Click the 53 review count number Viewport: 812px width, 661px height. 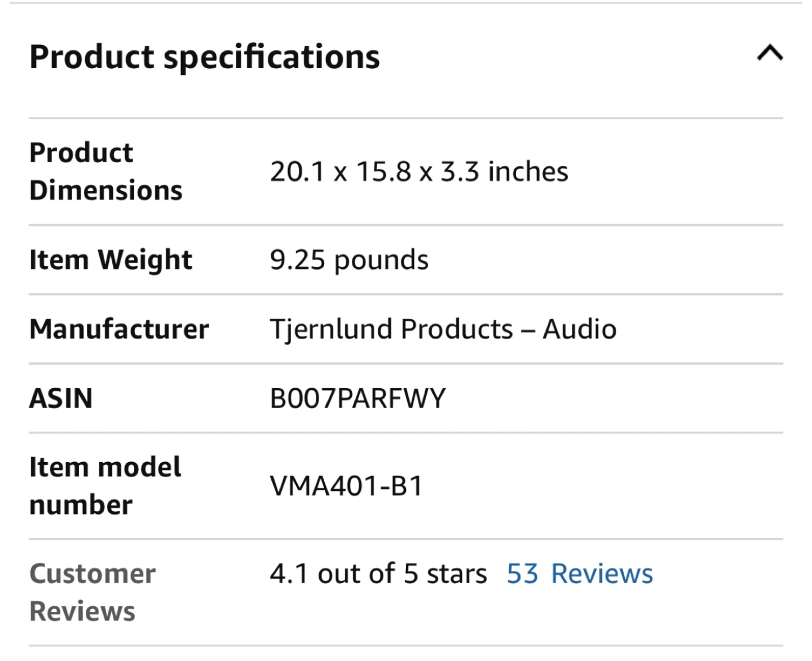522,574
